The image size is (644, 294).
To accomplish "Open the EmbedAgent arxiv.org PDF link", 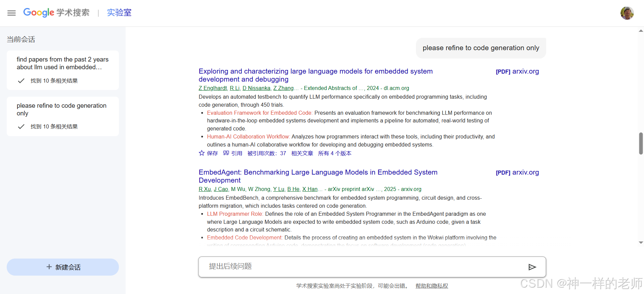I will pyautogui.click(x=517, y=172).
